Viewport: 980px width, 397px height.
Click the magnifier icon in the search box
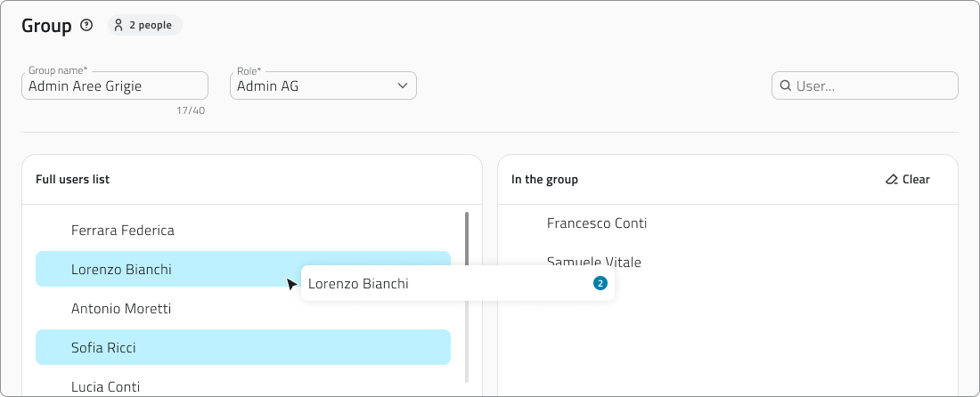(x=786, y=86)
